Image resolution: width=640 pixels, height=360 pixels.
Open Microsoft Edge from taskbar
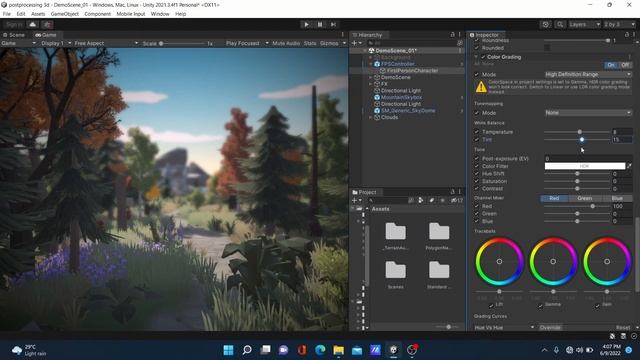(320, 350)
